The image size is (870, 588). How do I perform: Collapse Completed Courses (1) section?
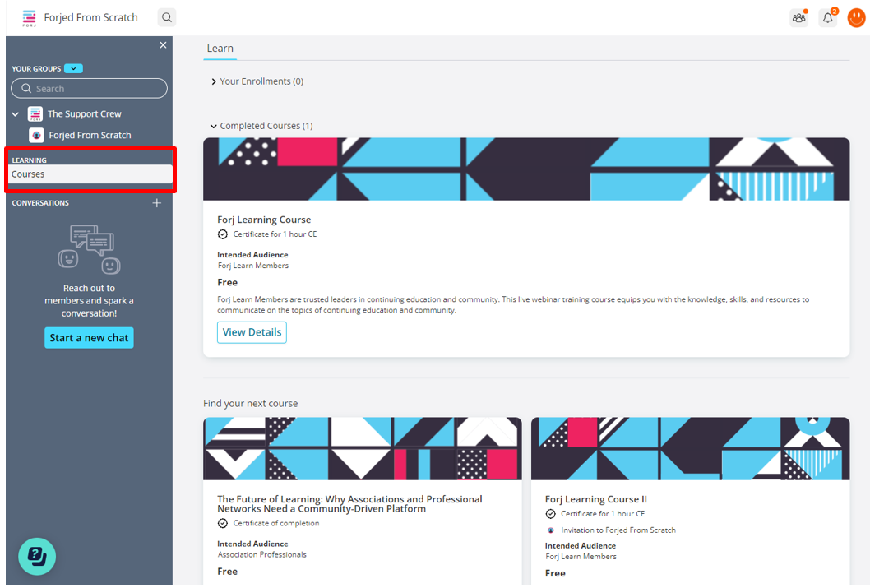pyautogui.click(x=261, y=126)
